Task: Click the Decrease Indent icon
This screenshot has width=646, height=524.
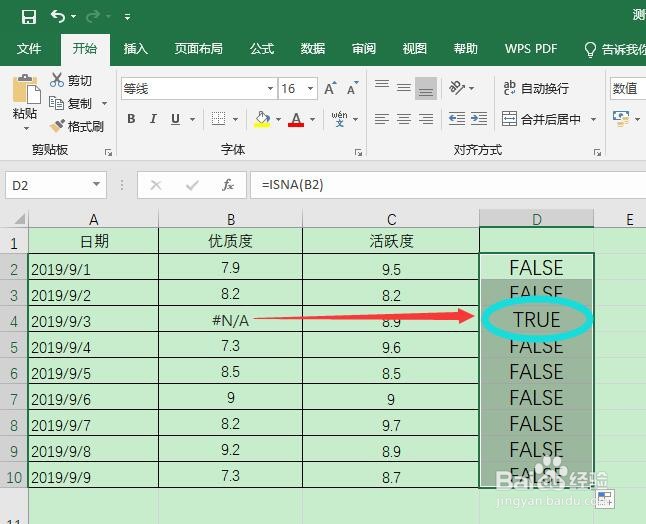Action: [457, 119]
